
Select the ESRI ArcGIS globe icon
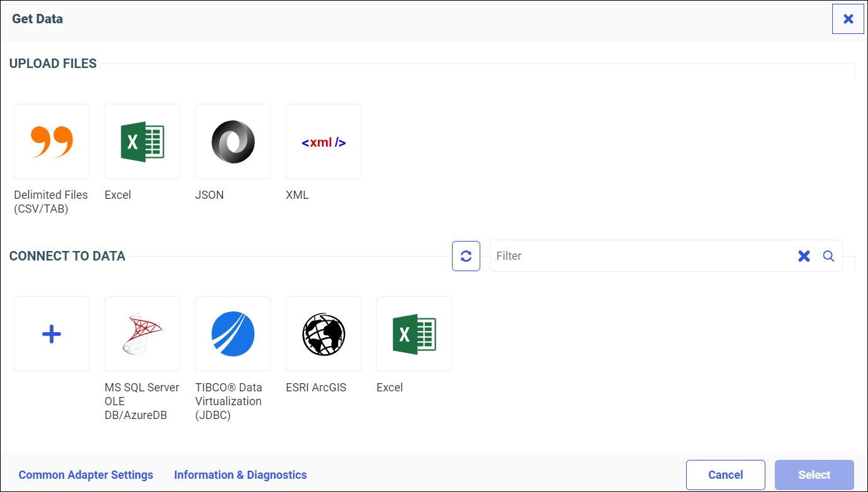point(324,334)
